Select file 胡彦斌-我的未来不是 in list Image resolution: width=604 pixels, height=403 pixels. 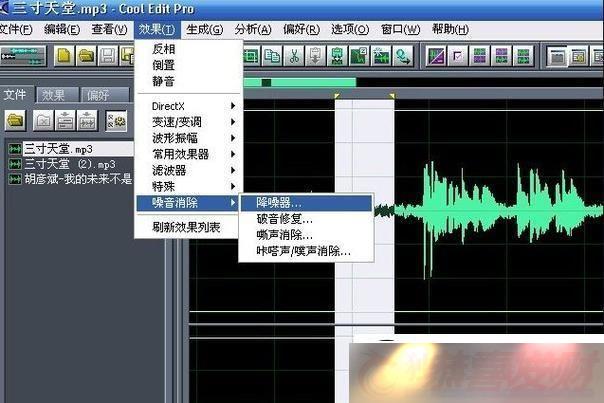coord(70,179)
